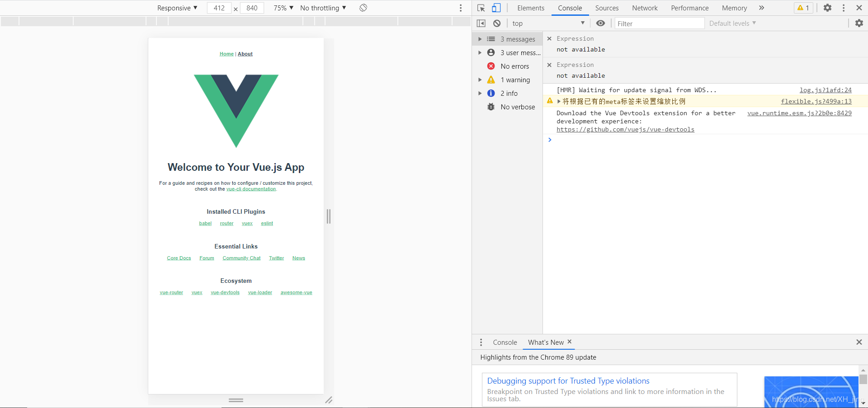
Task: Show more DevTools tabs with the chevron
Action: 761,8
